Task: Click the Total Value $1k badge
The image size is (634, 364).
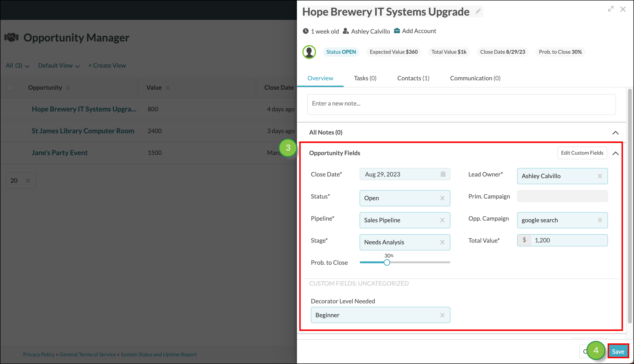Action: pos(449,52)
